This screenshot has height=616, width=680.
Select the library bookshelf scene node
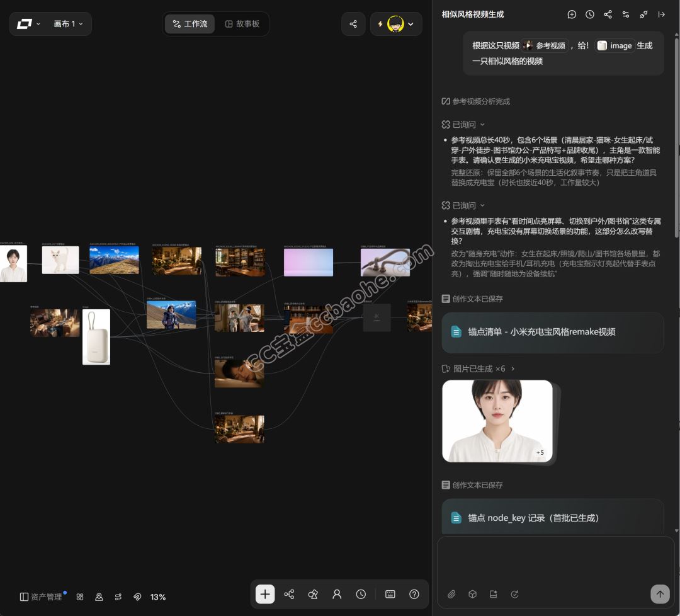pos(240,263)
